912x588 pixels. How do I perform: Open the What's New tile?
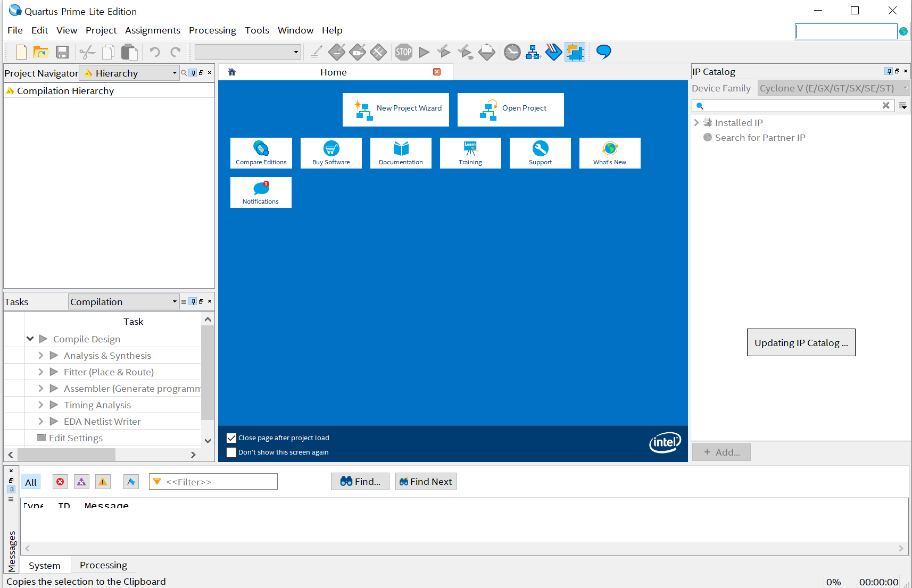tap(610, 153)
